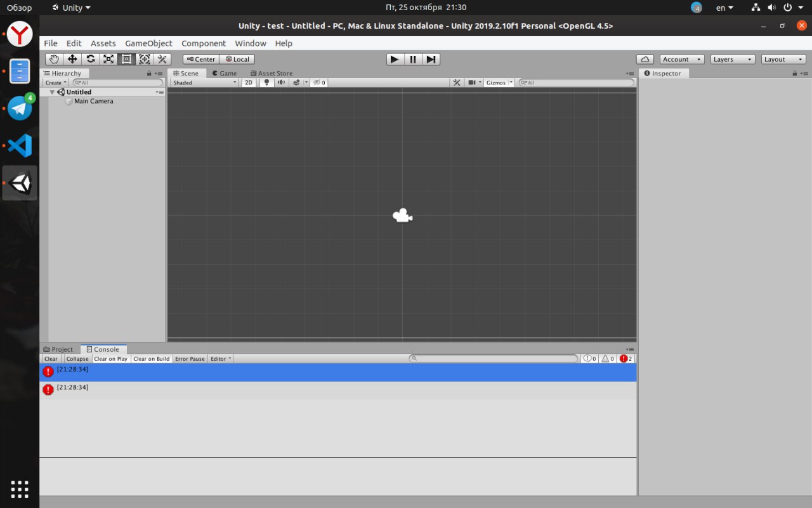Open Scene view panel options menu

(x=630, y=74)
